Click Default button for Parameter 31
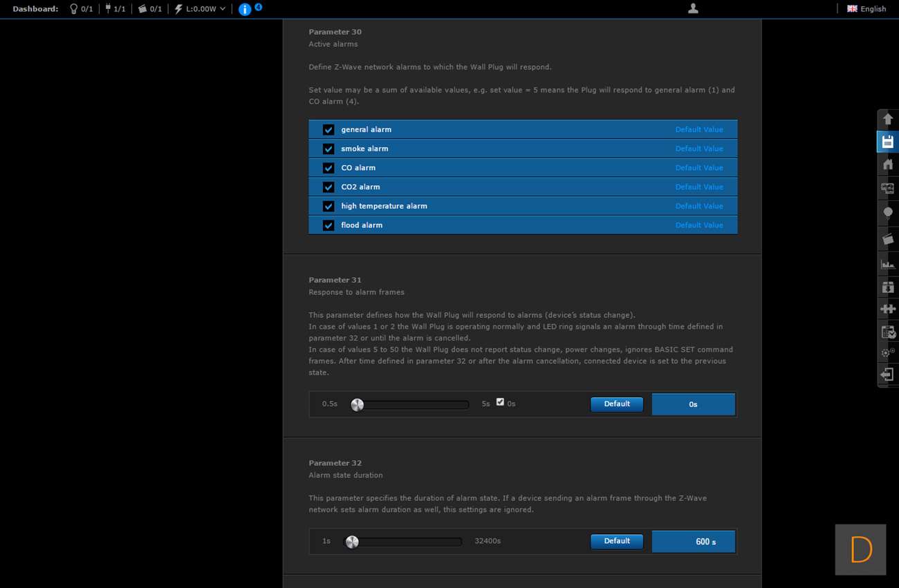 click(616, 404)
